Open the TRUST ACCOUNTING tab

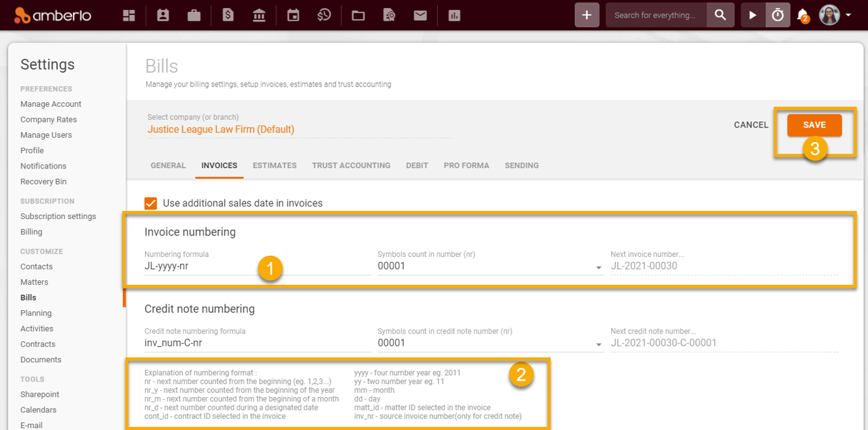pos(351,165)
